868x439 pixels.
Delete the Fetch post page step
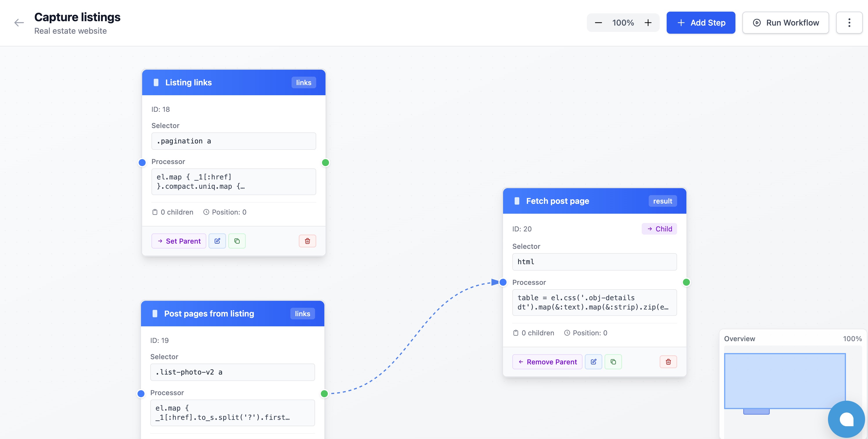click(x=668, y=361)
